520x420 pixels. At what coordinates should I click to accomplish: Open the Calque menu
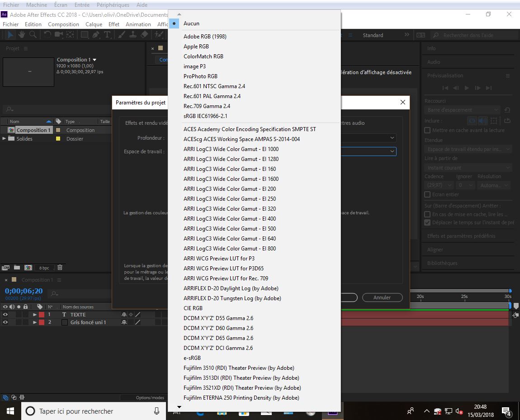click(x=94, y=24)
